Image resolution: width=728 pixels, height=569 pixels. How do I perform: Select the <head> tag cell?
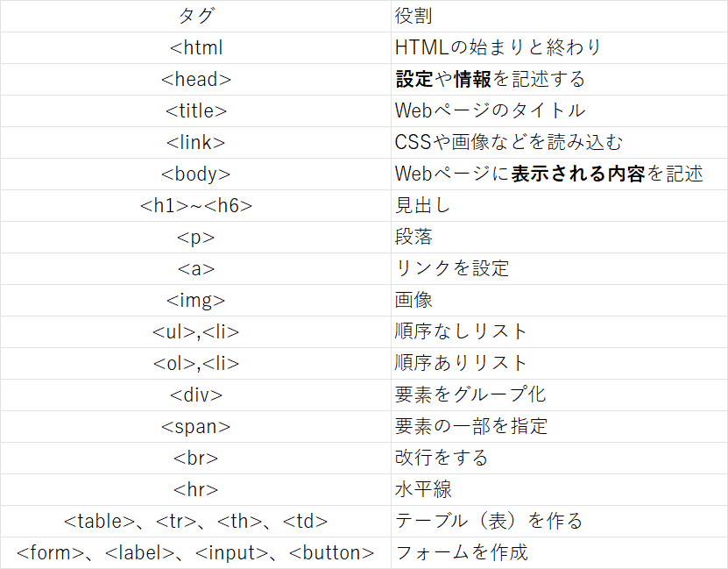click(x=195, y=79)
